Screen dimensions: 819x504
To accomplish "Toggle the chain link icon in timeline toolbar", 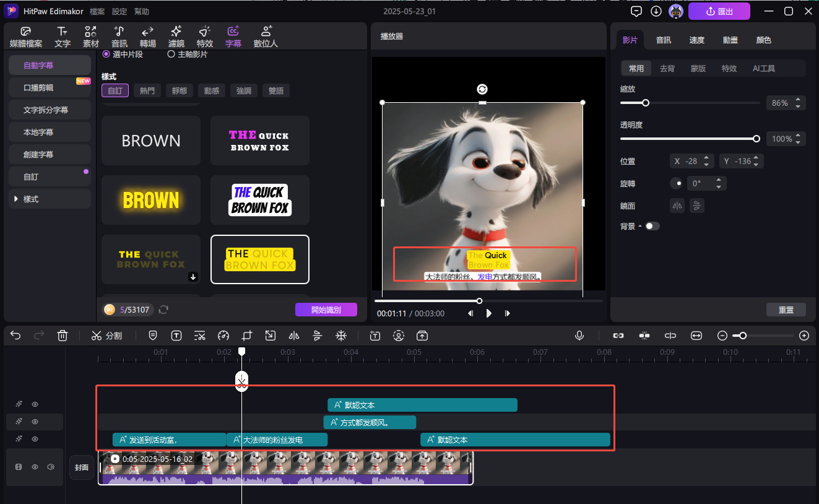I will click(618, 336).
